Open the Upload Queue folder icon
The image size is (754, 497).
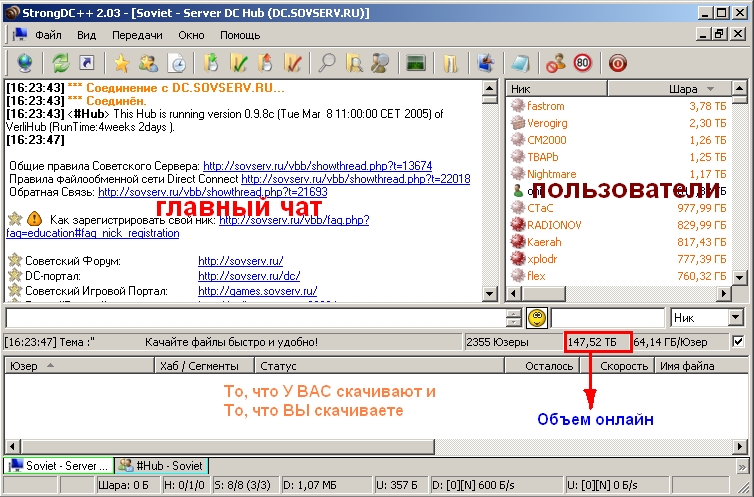pos(265,63)
